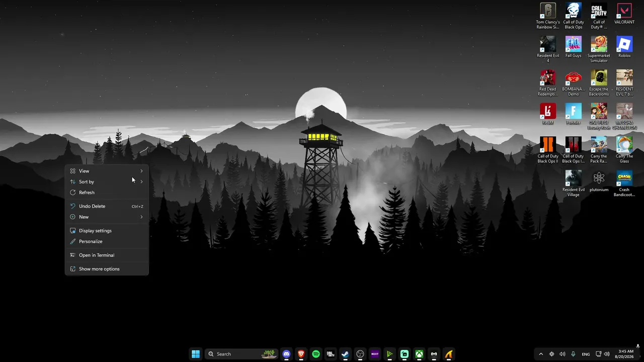Select the Fortnite desktop shortcut
This screenshot has height=362, width=644.
click(574, 114)
